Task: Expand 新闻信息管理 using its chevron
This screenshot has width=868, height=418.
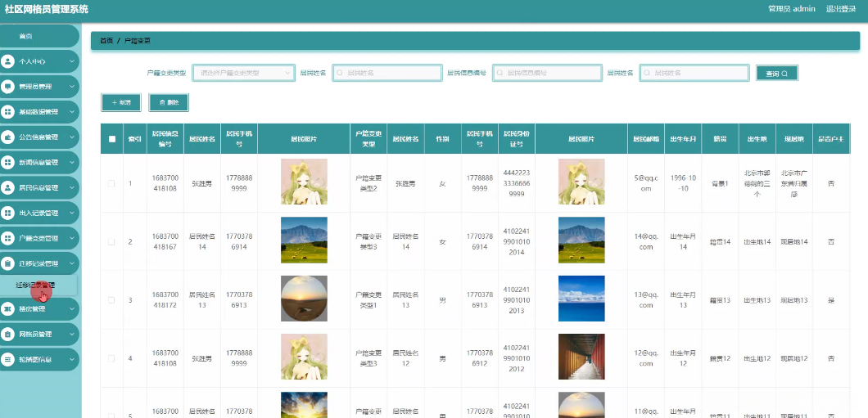Action: 72,163
